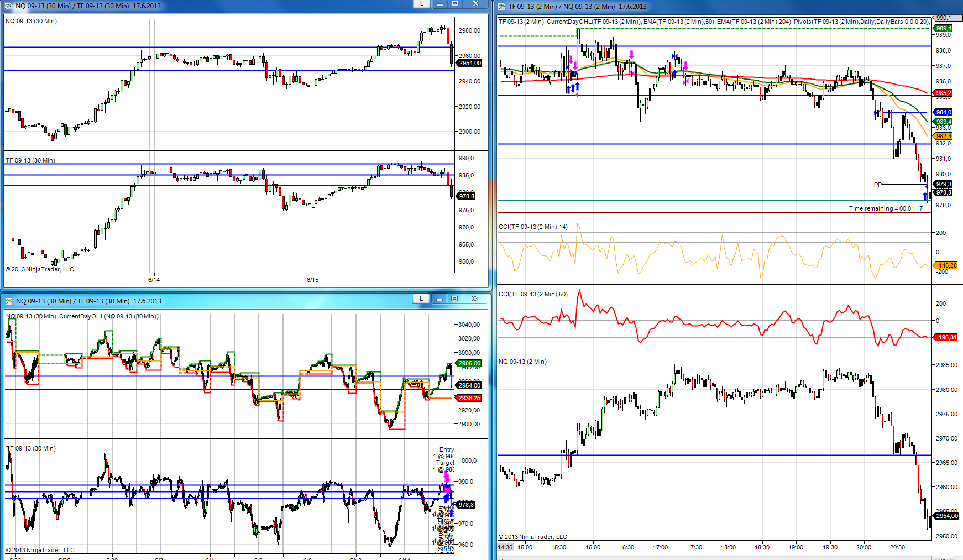Click the green 989,4 price marker
This screenshot has height=560, width=963.
click(943, 28)
